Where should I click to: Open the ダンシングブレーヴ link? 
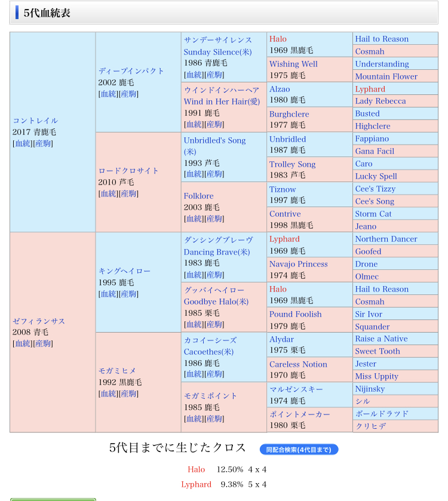218,240
